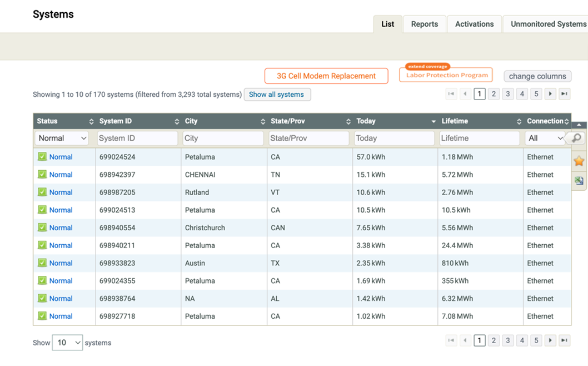Jump to last page using top pagination icon
588x366 pixels.
coord(564,94)
